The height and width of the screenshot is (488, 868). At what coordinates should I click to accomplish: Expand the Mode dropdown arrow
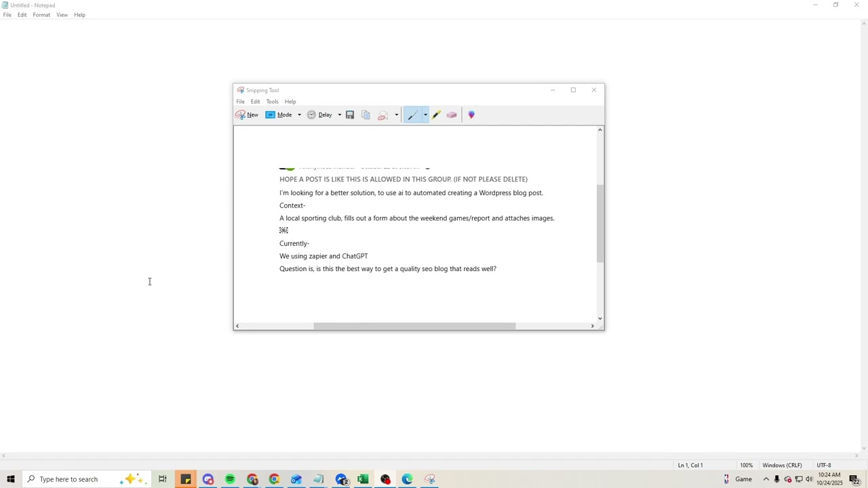click(299, 115)
